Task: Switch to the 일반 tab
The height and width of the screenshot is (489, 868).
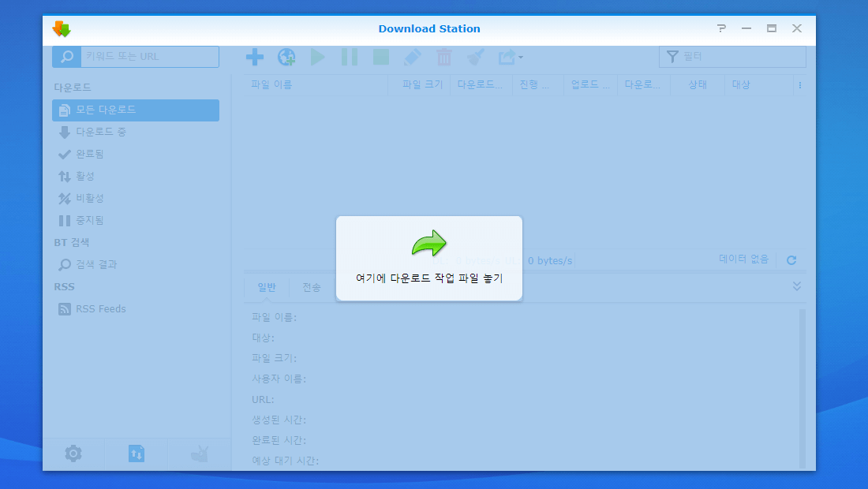Action: coord(266,287)
